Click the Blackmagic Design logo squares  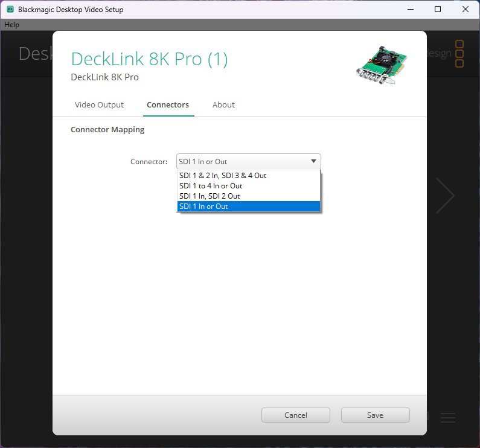(459, 54)
